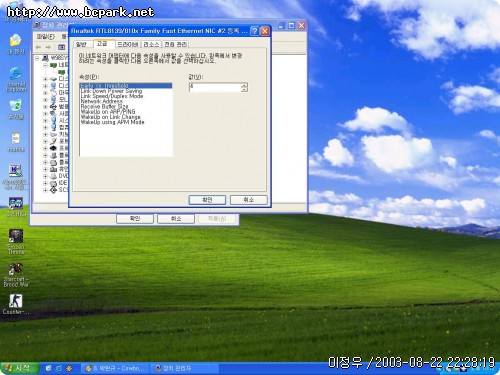Click 취소 (Cancel) in the dialog behind
This screenshot has width=500, height=375.
pos(176,219)
